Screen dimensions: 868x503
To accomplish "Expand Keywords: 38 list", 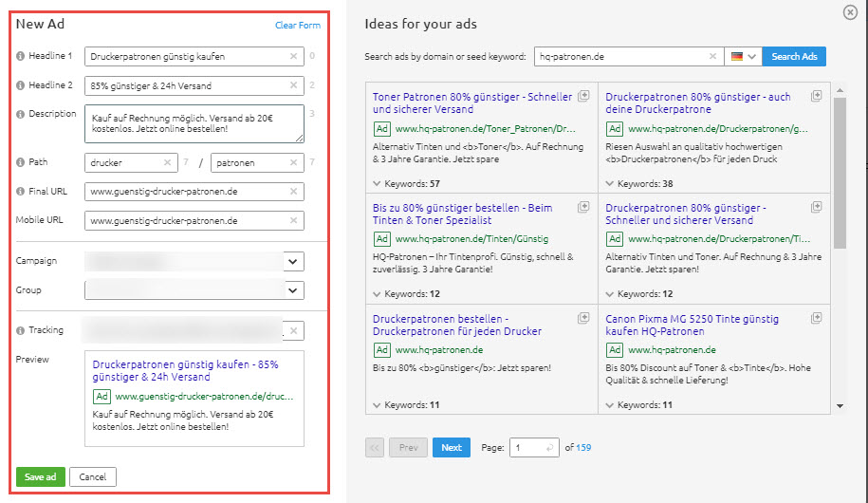I will click(x=639, y=183).
